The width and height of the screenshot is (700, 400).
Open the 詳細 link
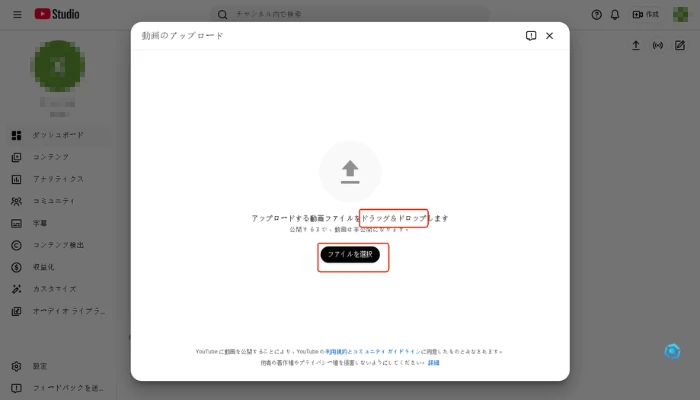(433, 363)
